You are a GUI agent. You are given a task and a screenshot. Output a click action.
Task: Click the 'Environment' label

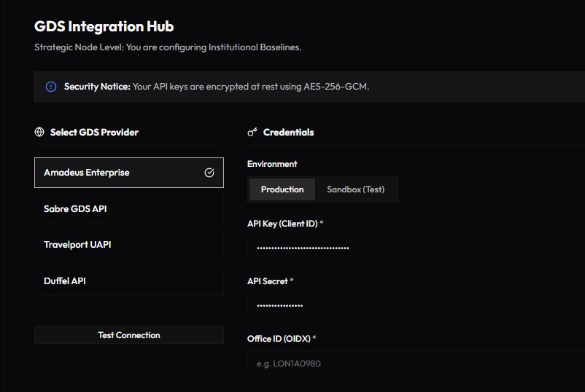[x=272, y=164]
